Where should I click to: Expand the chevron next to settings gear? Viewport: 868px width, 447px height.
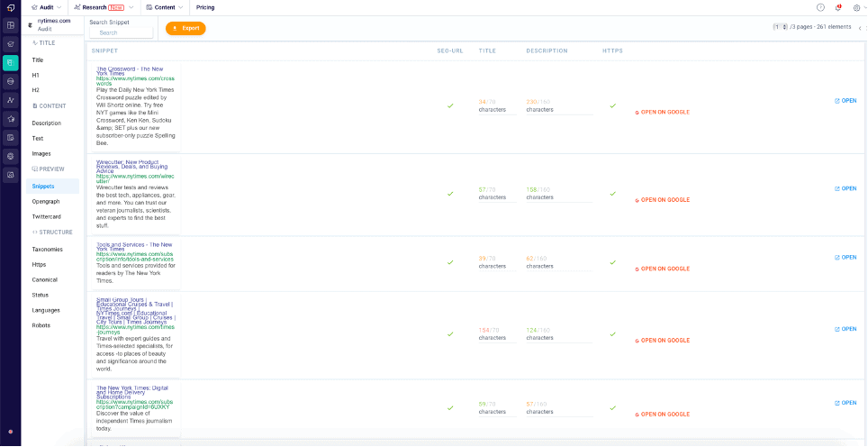pos(865,8)
